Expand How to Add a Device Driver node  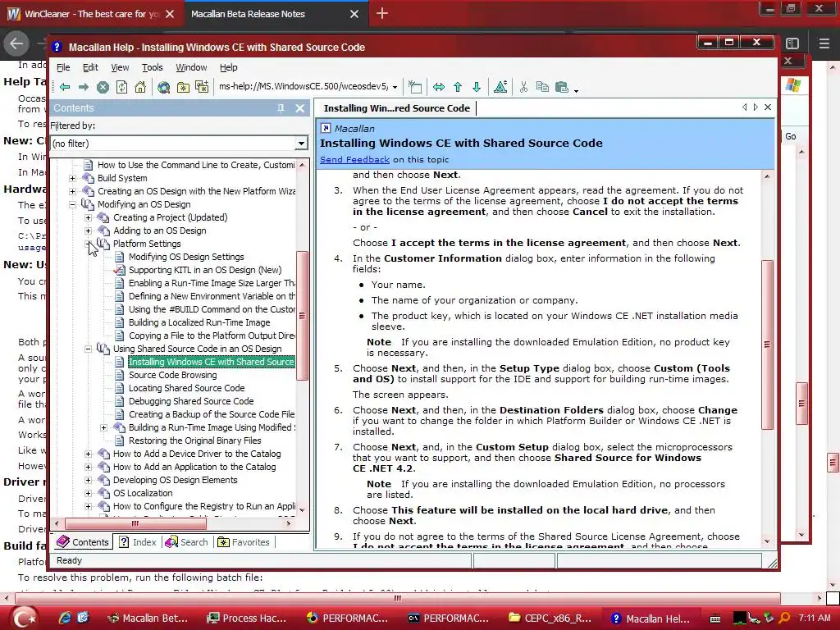88,454
